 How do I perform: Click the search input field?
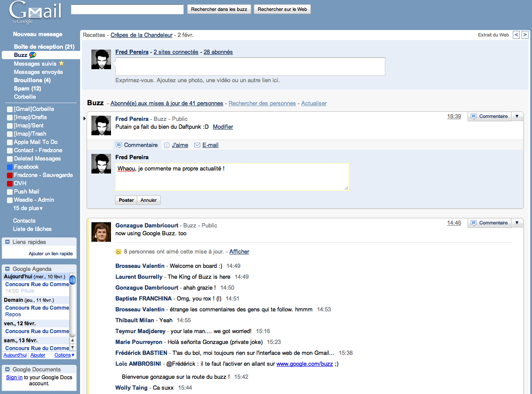pyautogui.click(x=127, y=9)
